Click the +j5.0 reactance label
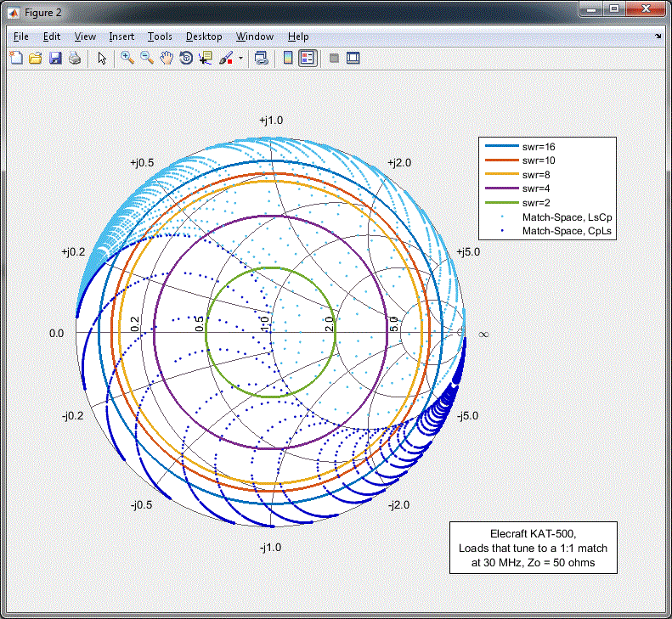 tap(468, 252)
